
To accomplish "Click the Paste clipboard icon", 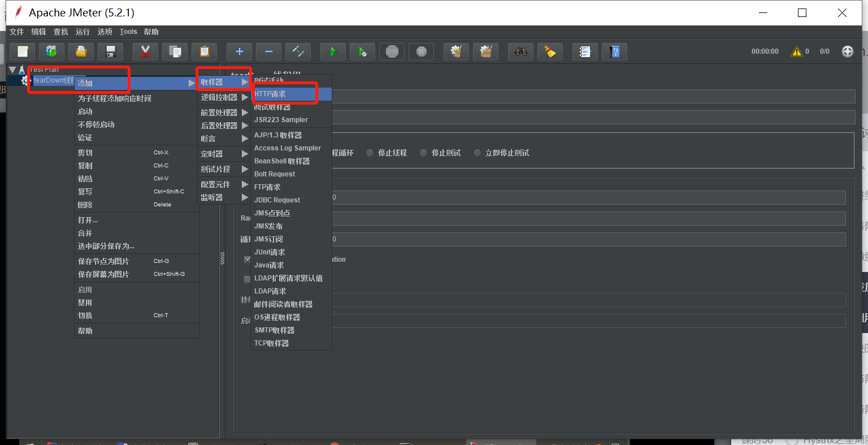I will (205, 51).
